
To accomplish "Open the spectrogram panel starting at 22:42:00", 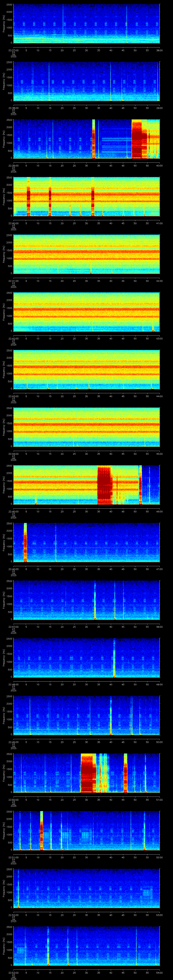I will [x=86, y=312].
